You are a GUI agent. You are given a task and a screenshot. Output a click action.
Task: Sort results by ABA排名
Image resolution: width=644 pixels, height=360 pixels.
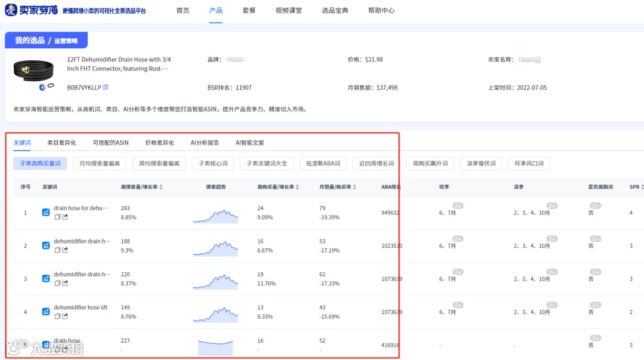tap(390, 186)
